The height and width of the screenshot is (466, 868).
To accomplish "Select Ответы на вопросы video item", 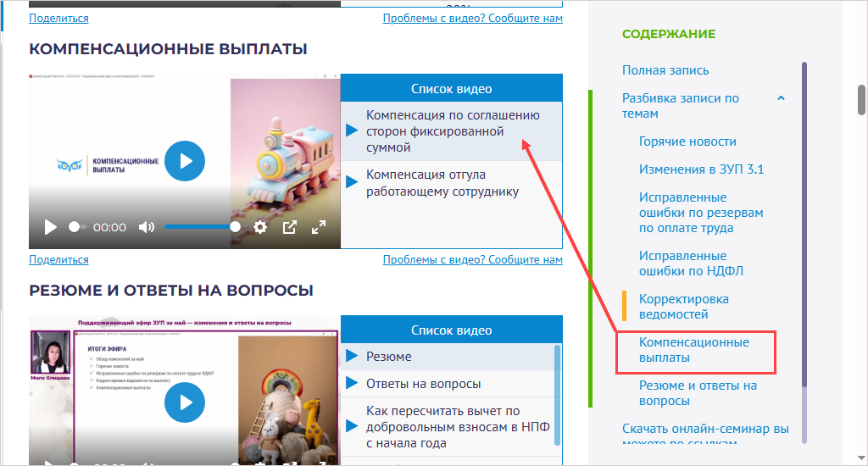I will click(x=448, y=384).
